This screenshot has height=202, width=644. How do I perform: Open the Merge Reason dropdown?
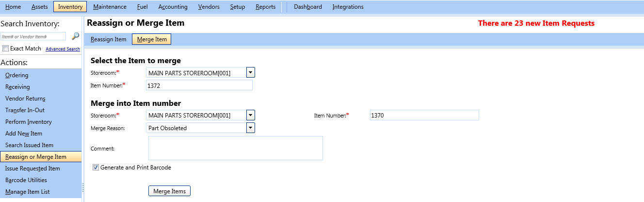coord(250,128)
